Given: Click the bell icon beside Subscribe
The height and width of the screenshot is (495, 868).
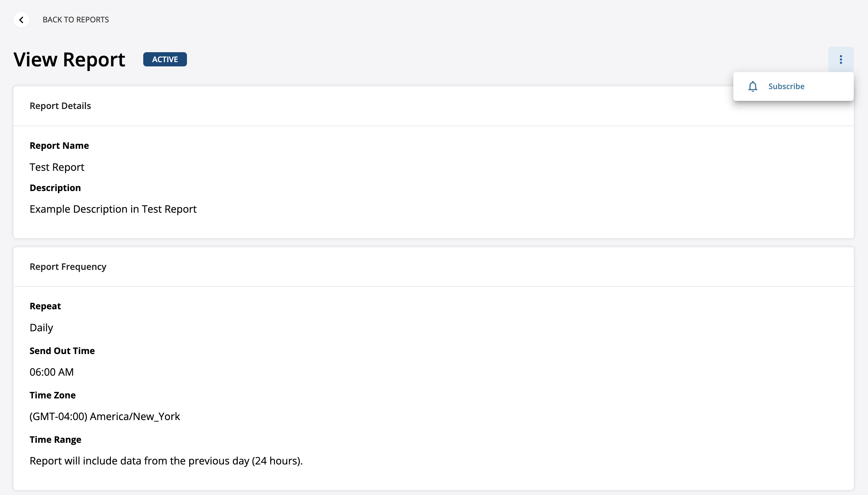Looking at the screenshot, I should coord(752,87).
